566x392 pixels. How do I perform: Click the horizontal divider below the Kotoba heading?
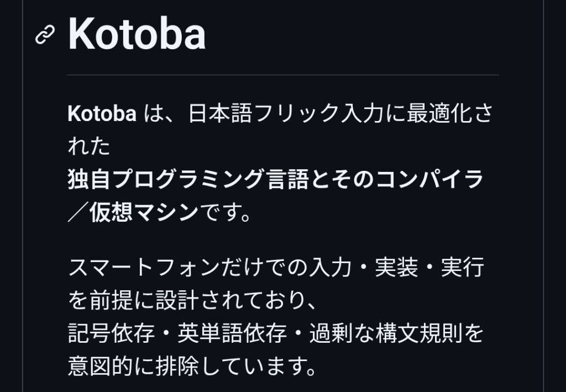coord(282,74)
